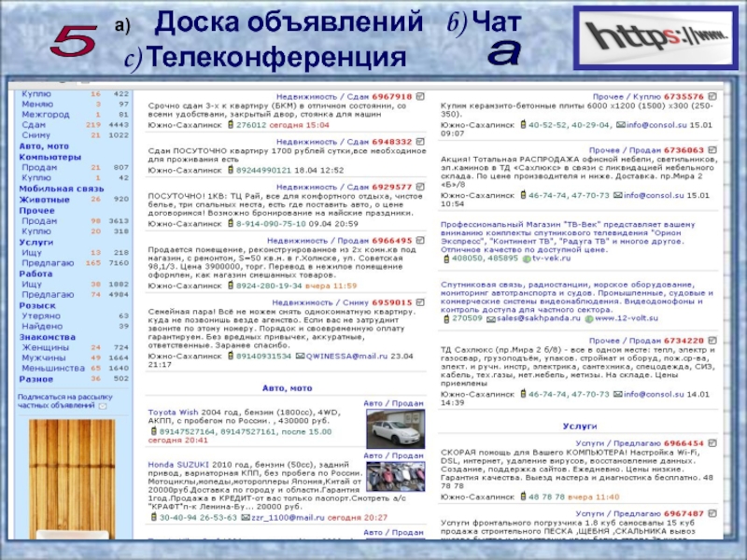Viewport: 747px width, 560px height.
Task: Open the Животные section
Action: coord(44,200)
